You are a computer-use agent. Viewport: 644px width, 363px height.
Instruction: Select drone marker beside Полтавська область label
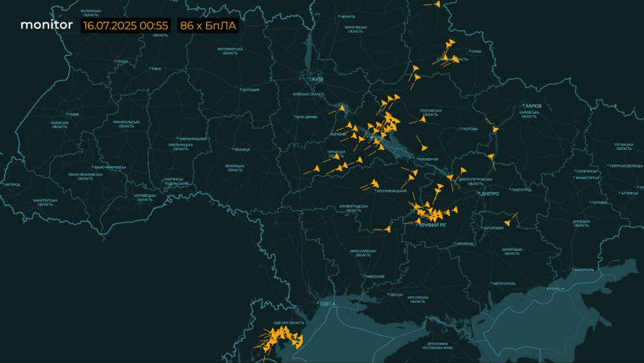point(419,121)
